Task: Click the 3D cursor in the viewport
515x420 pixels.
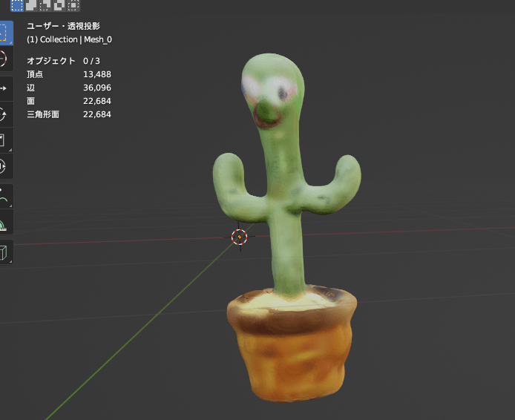Action: pos(240,237)
